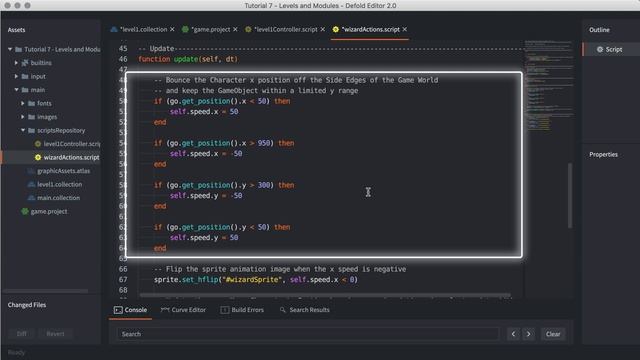Collapse the scriptsRepository folder arrow

coord(23,130)
